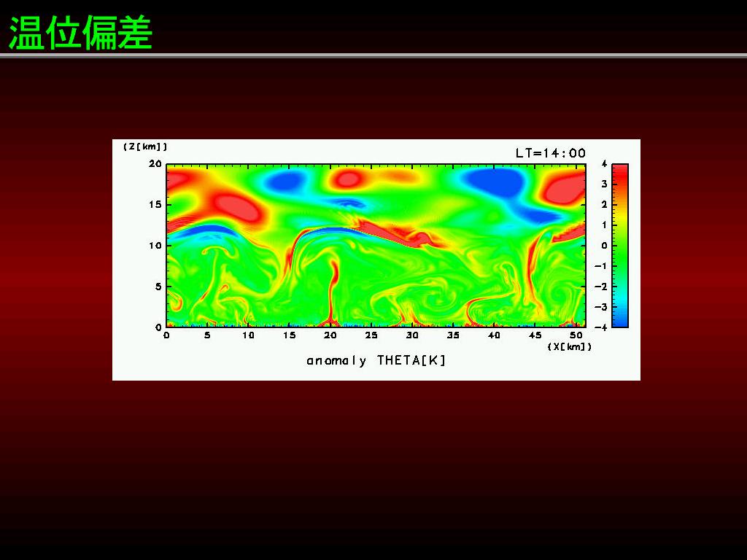This screenshot has width=747, height=560.
Task: Click the colorbar value −2
Action: 601,287
